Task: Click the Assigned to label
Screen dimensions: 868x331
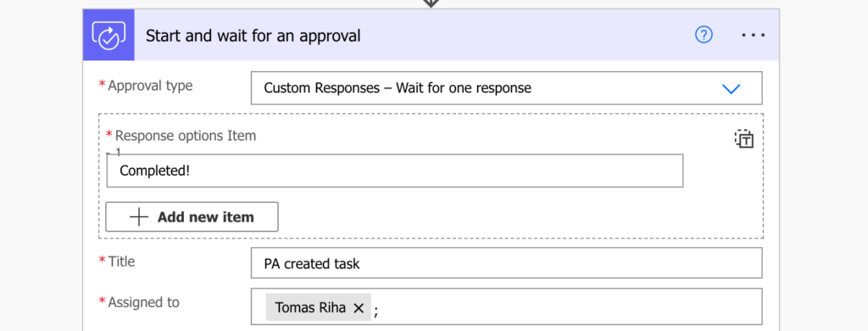Action: click(x=143, y=302)
